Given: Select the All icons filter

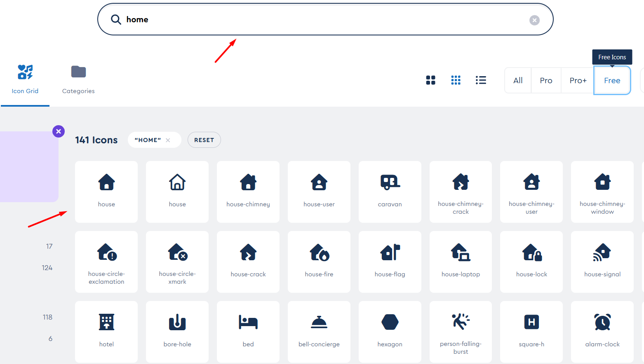Looking at the screenshot, I should [x=517, y=80].
